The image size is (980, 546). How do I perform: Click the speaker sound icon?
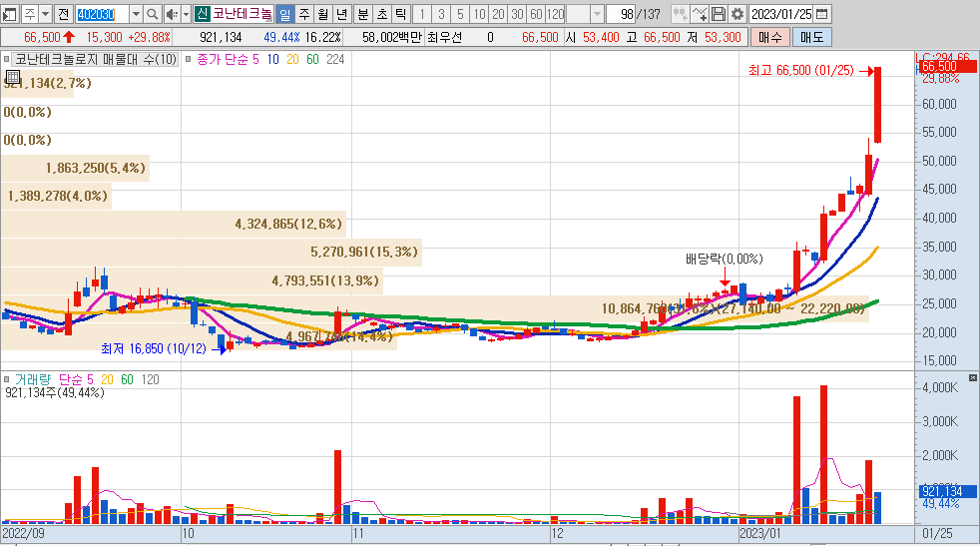[x=172, y=14]
